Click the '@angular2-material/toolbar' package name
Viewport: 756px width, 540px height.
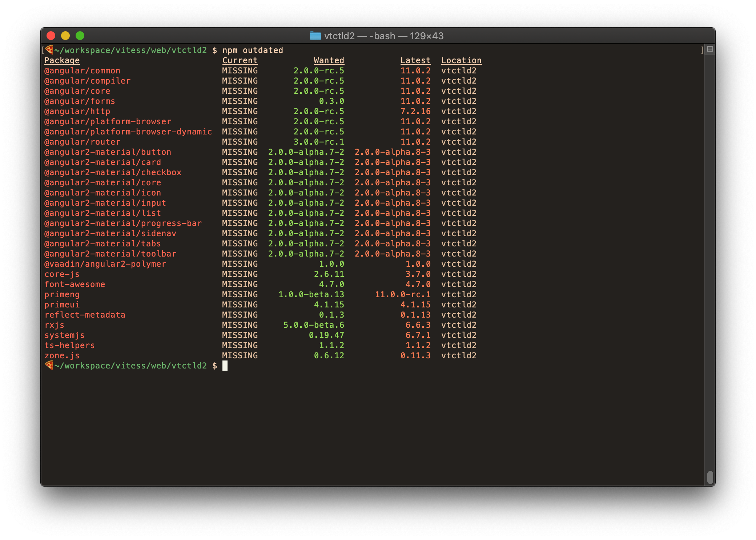pos(110,254)
